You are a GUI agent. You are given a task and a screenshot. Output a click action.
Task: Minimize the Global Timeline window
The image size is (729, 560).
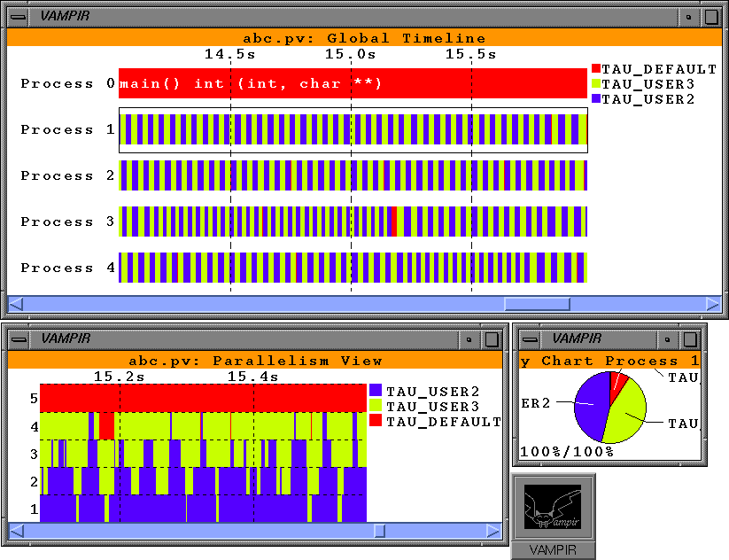[688, 17]
